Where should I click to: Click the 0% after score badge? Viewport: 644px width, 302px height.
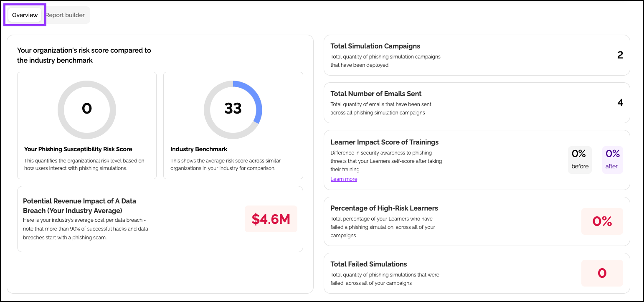point(612,160)
